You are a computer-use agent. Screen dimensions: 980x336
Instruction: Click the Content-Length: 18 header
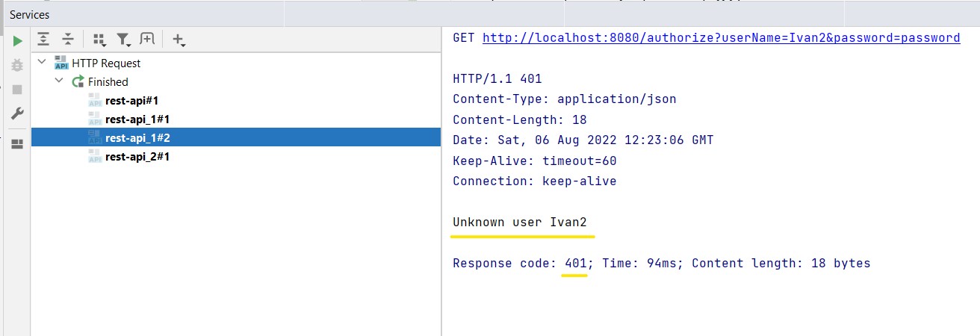tap(520, 119)
